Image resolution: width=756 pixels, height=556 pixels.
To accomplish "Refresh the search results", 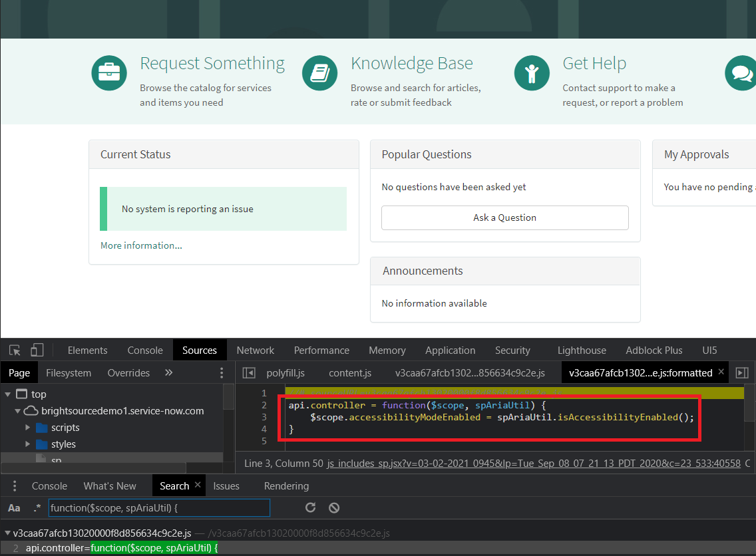I will 310,508.
